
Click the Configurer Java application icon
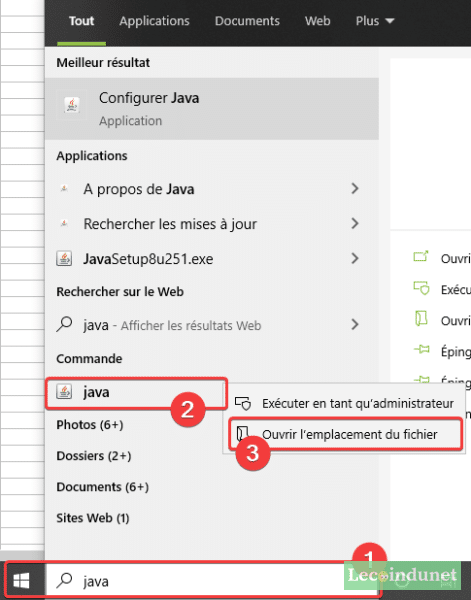point(72,104)
